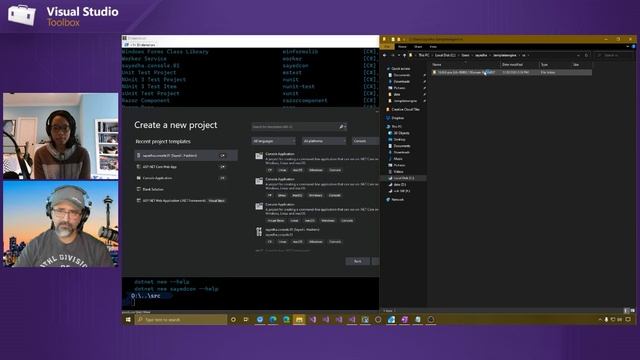Select data (D:) drive in navigation pane
Viewport: 640px width, 360px height.
click(399, 184)
